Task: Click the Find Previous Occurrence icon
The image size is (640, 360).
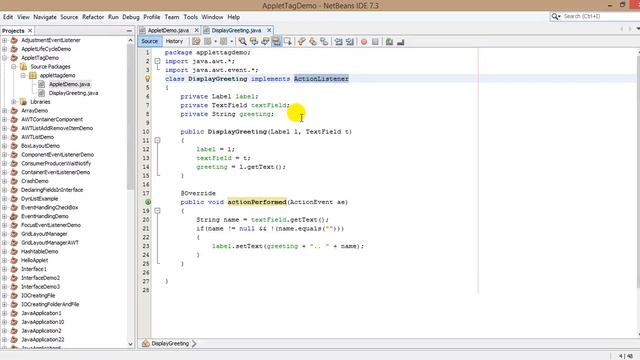Action: [x=253, y=41]
